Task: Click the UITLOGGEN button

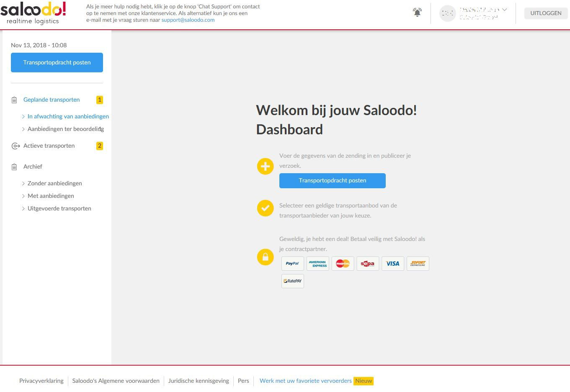Action: pyautogui.click(x=546, y=13)
